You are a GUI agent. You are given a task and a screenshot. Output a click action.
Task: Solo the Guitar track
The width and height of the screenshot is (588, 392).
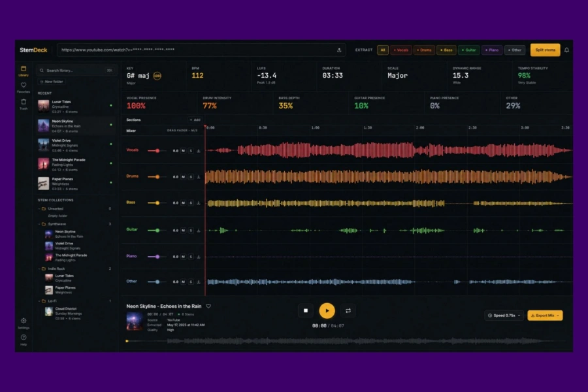(x=191, y=231)
